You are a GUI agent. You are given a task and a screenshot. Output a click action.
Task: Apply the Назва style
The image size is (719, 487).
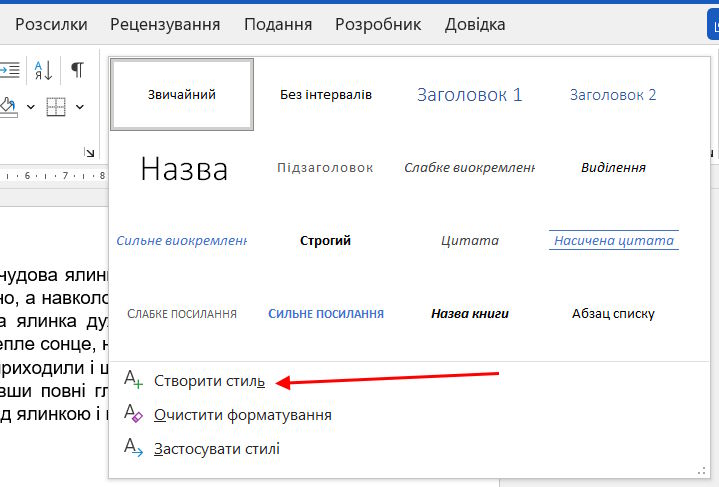tap(182, 168)
